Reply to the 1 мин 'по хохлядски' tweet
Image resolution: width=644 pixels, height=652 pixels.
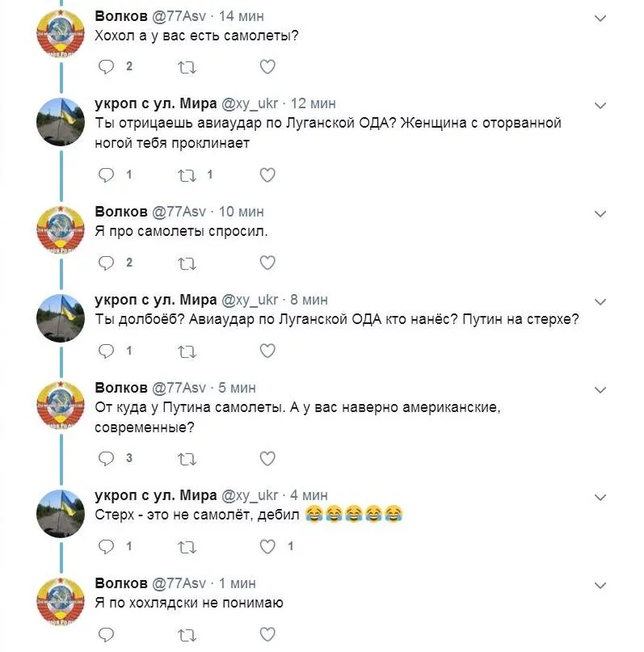(106, 634)
